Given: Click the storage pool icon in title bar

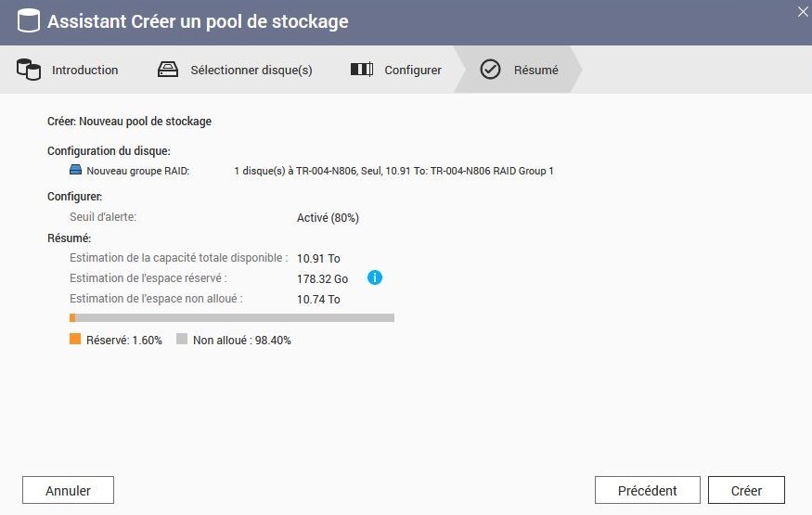Looking at the screenshot, I should click(x=28, y=20).
